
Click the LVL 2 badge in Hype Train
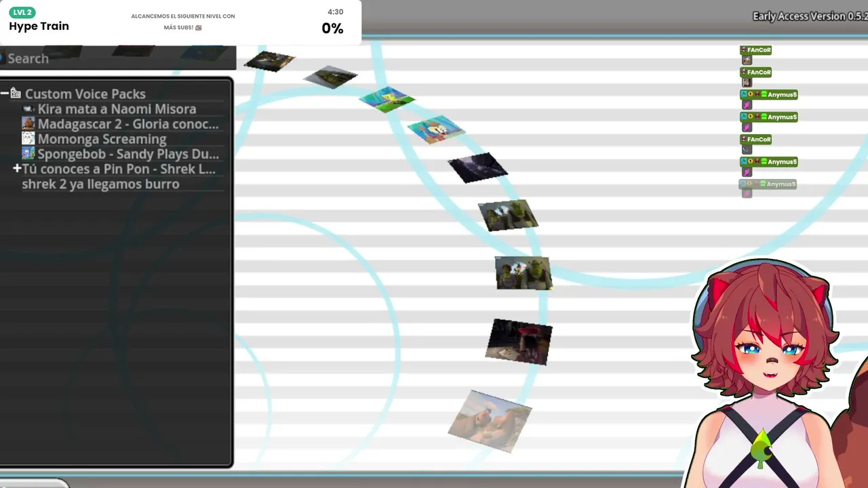[22, 12]
